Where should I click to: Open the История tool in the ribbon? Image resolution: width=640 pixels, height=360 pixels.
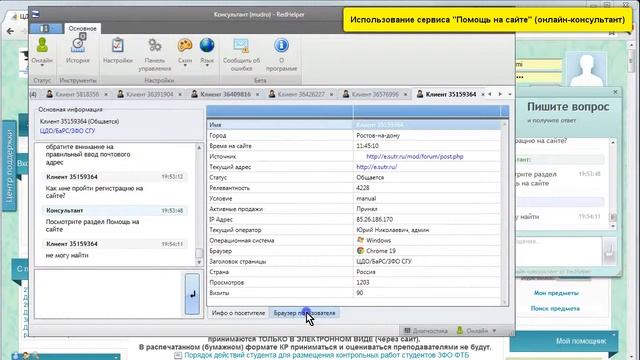[x=78, y=49]
